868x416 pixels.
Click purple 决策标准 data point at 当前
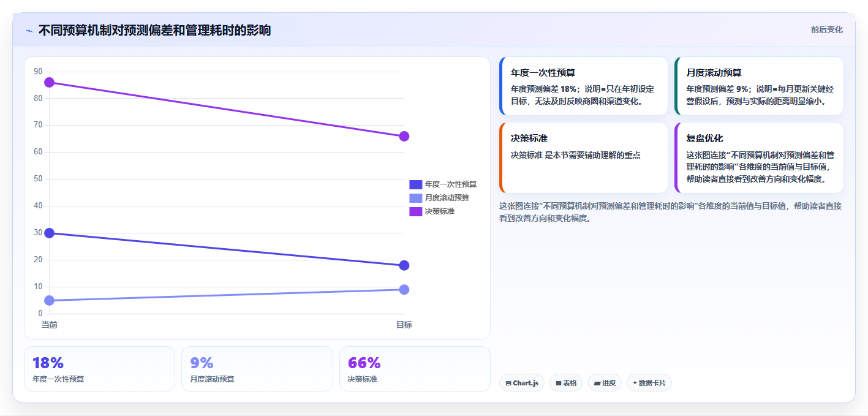tap(50, 82)
